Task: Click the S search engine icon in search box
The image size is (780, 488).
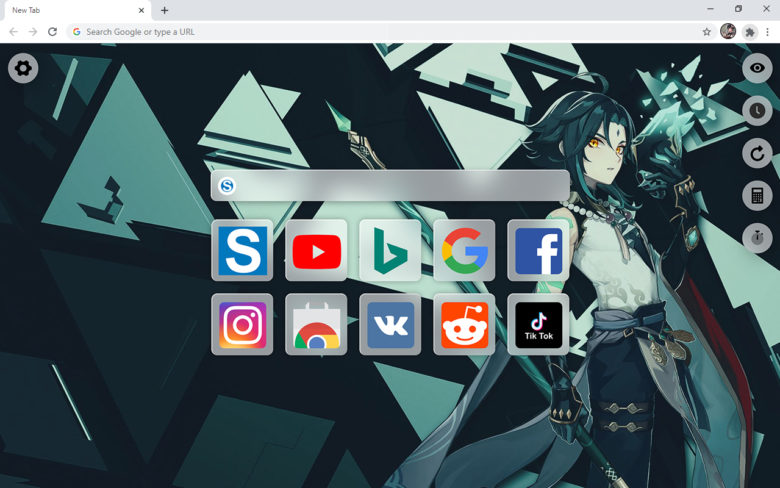Action: pos(227,186)
